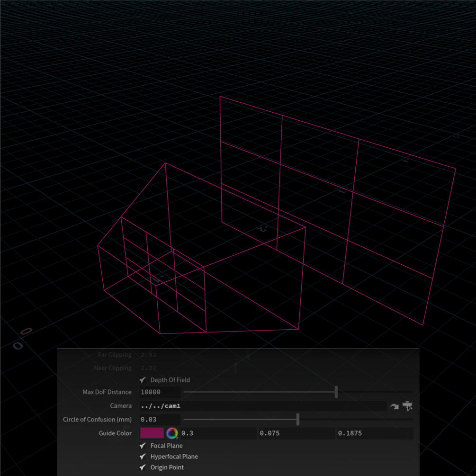Open the node chooser icon for Camera
The width and height of the screenshot is (476, 476).
(x=407, y=405)
